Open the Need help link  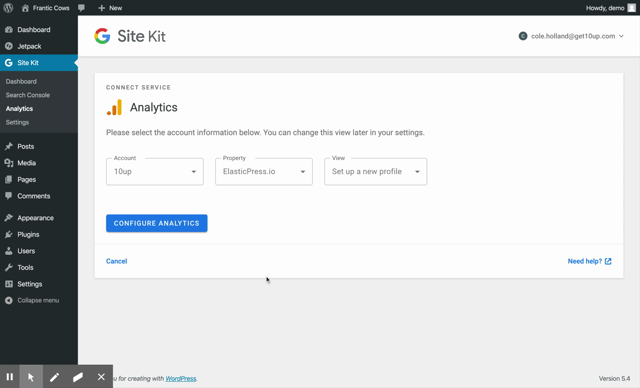[589, 261]
